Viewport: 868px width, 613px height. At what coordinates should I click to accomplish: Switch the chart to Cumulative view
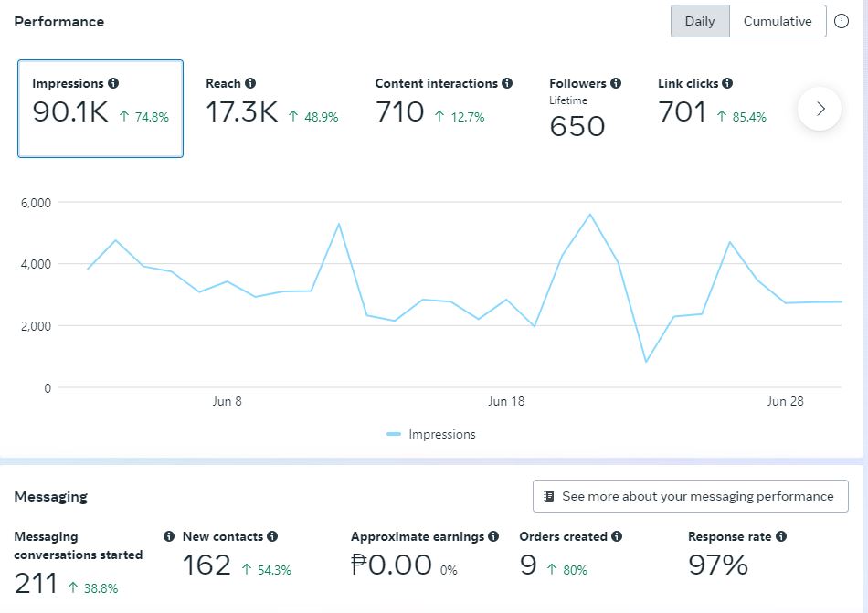coord(778,21)
